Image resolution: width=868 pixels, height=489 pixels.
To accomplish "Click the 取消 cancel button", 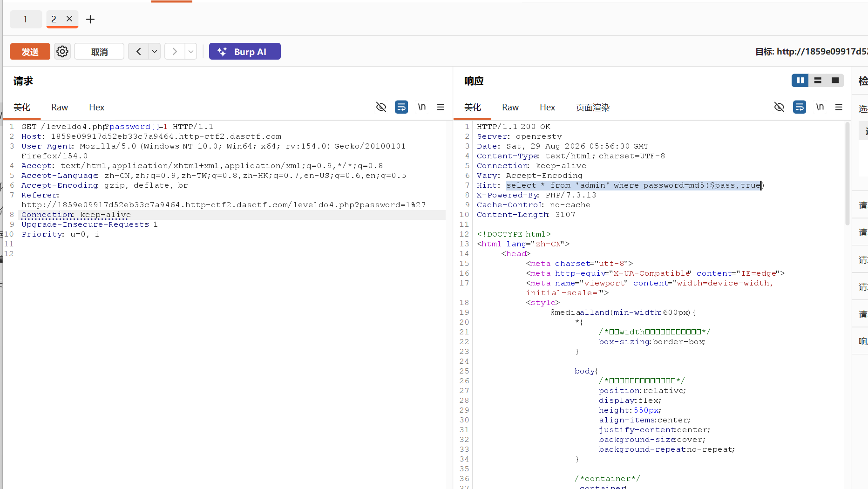I will click(x=99, y=51).
